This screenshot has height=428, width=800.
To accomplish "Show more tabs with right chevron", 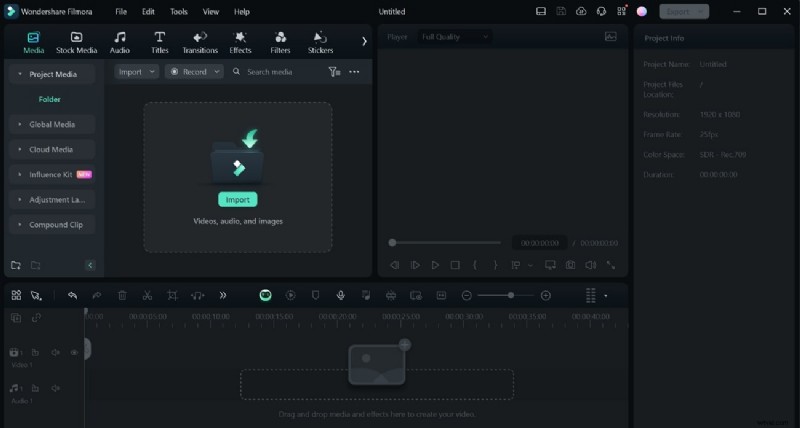I will coord(364,41).
